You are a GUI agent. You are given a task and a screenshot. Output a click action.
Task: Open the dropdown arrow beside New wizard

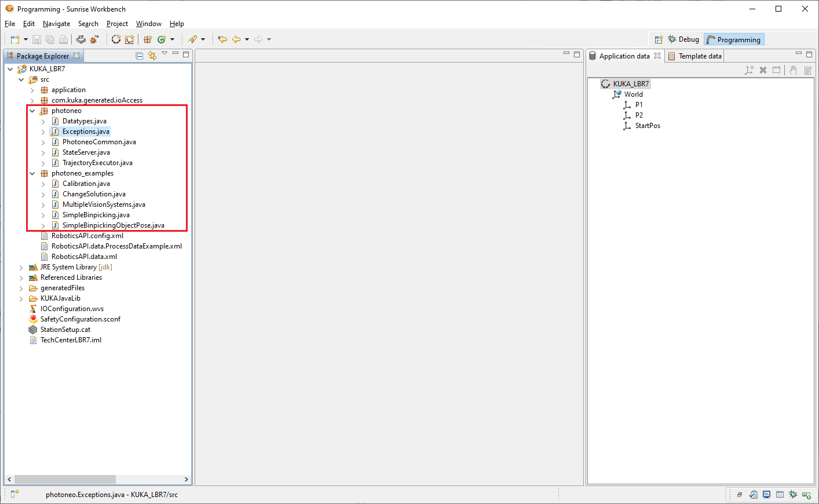click(x=25, y=39)
